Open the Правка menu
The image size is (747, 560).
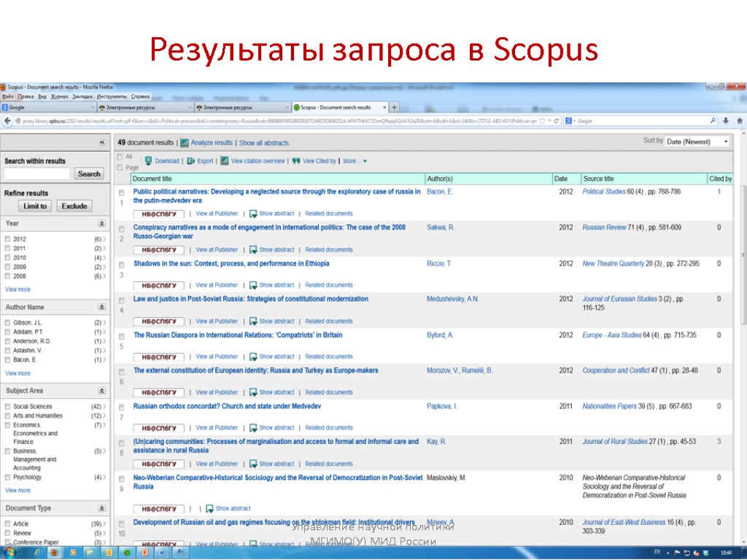point(26,97)
